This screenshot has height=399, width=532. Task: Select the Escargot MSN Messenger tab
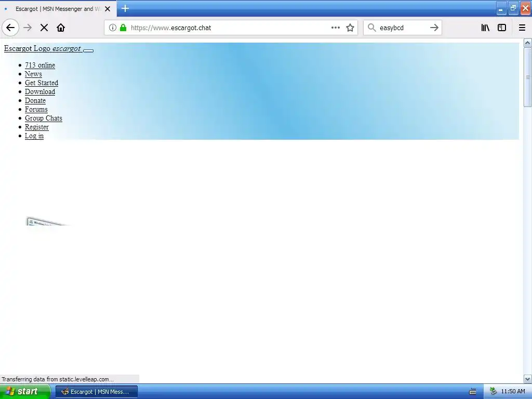coord(58,9)
